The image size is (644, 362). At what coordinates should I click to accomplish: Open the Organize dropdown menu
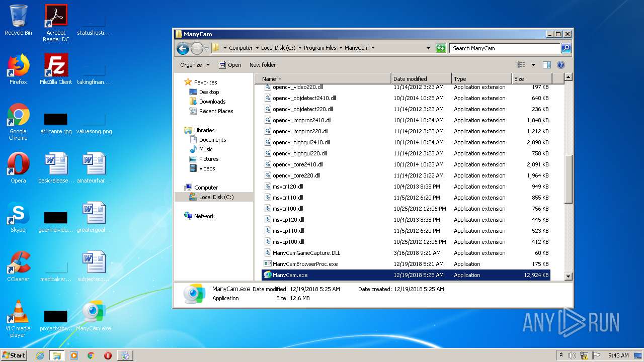click(x=195, y=65)
